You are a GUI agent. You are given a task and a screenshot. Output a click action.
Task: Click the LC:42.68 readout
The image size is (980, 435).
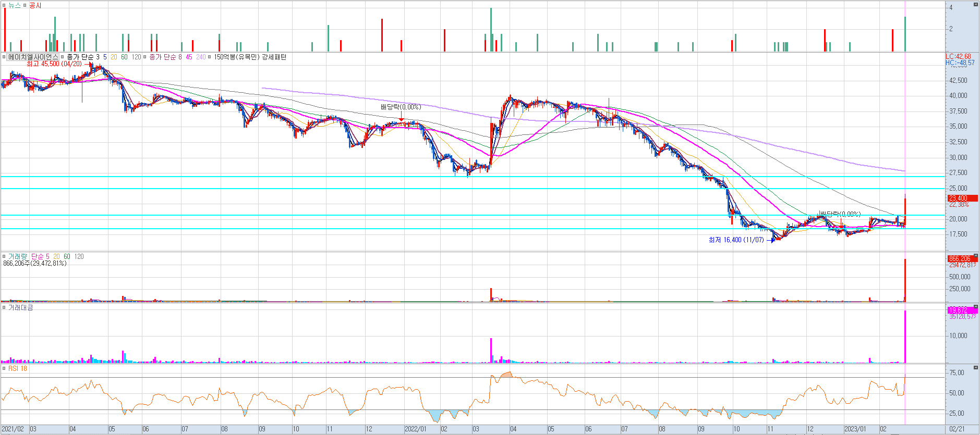tap(959, 56)
